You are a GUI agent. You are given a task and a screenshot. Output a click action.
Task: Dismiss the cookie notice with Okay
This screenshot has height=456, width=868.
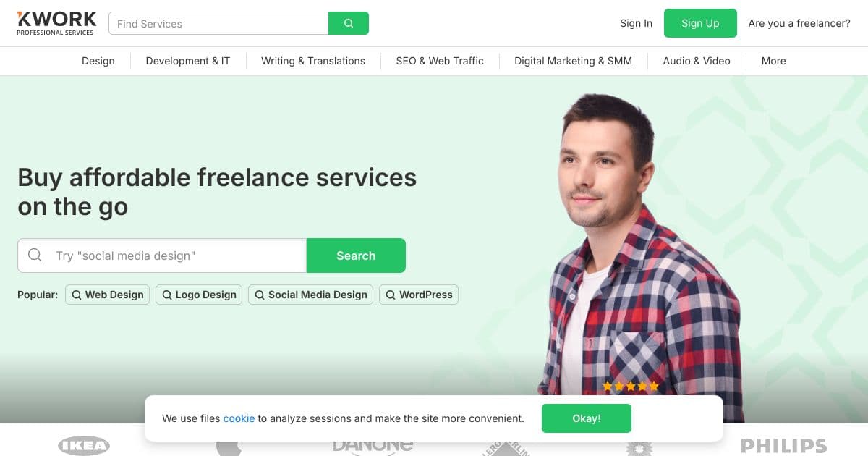click(x=586, y=418)
